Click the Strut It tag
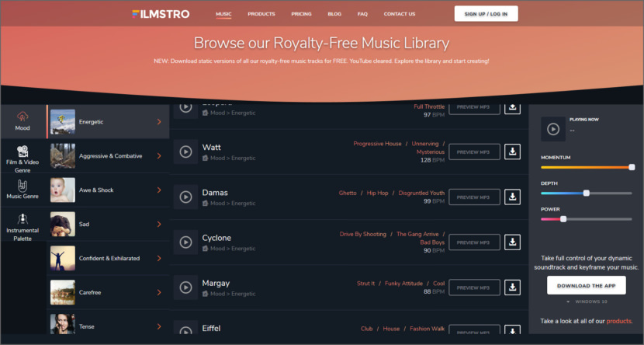 365,284
